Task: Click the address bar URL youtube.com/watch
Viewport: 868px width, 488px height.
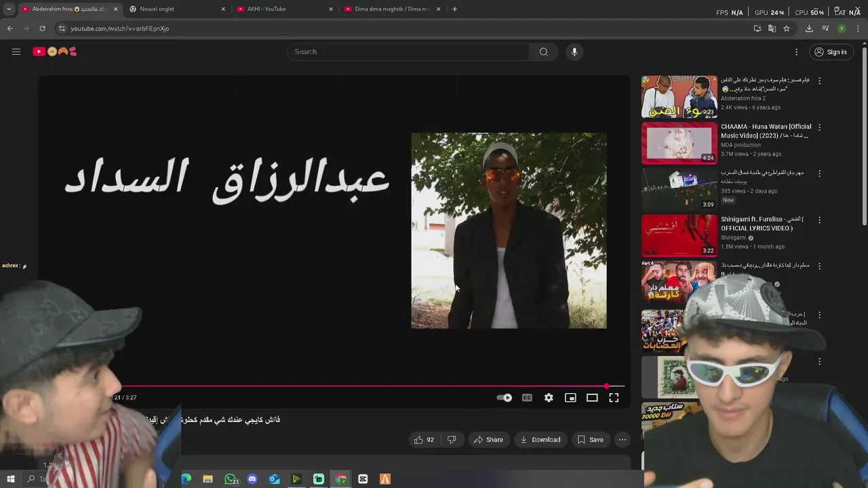Action: (x=120, y=28)
